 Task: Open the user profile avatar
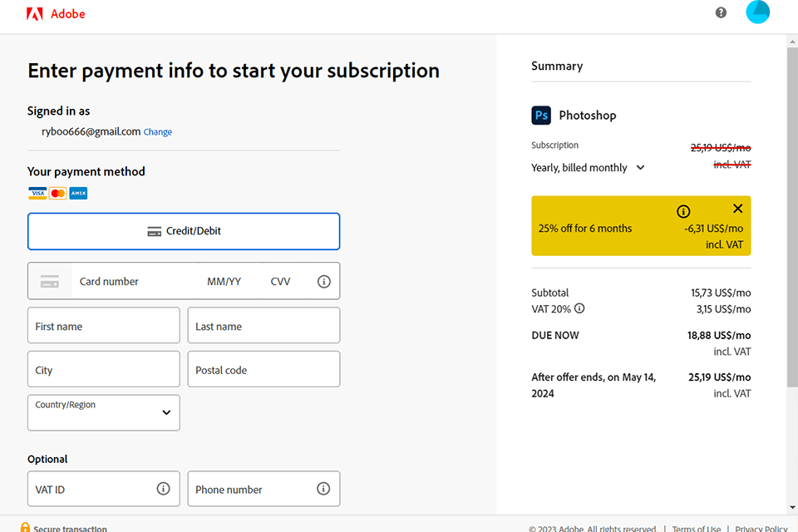pyautogui.click(x=758, y=12)
